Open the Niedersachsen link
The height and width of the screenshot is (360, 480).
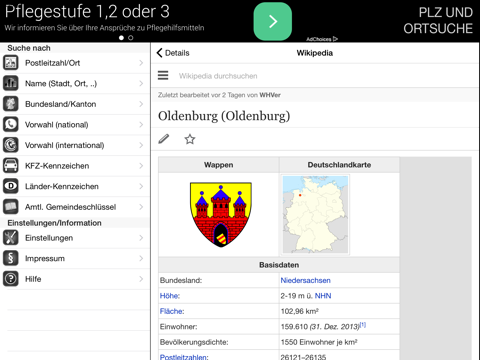pyautogui.click(x=306, y=280)
